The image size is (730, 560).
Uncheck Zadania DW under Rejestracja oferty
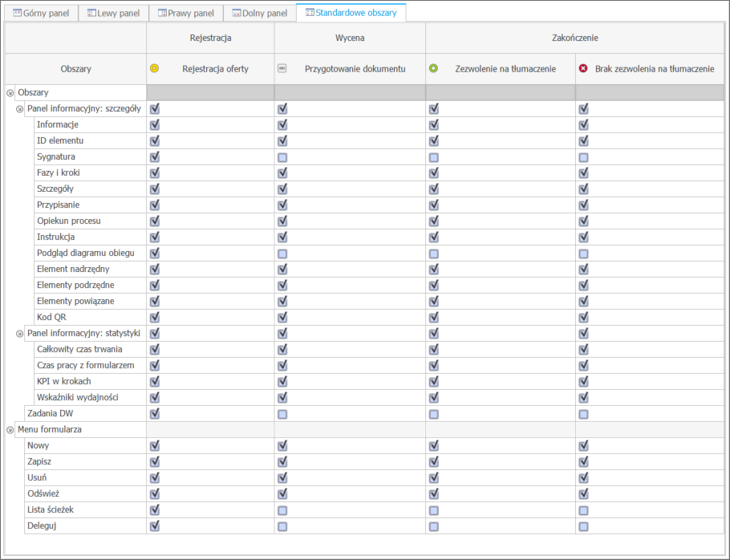tap(155, 414)
